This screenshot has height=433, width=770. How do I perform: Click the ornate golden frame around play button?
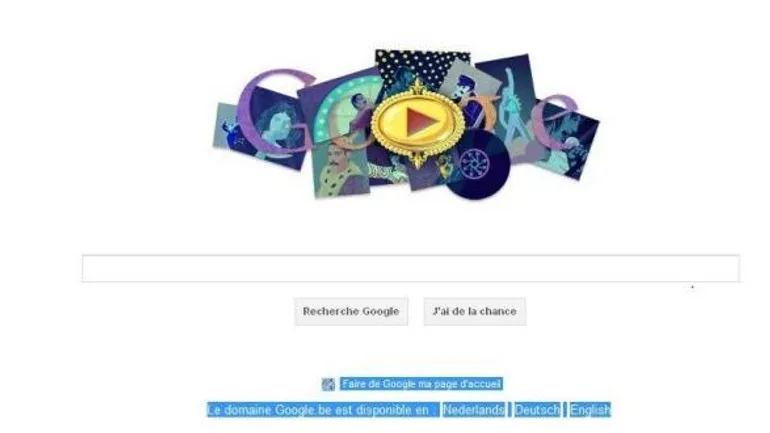[x=418, y=123]
